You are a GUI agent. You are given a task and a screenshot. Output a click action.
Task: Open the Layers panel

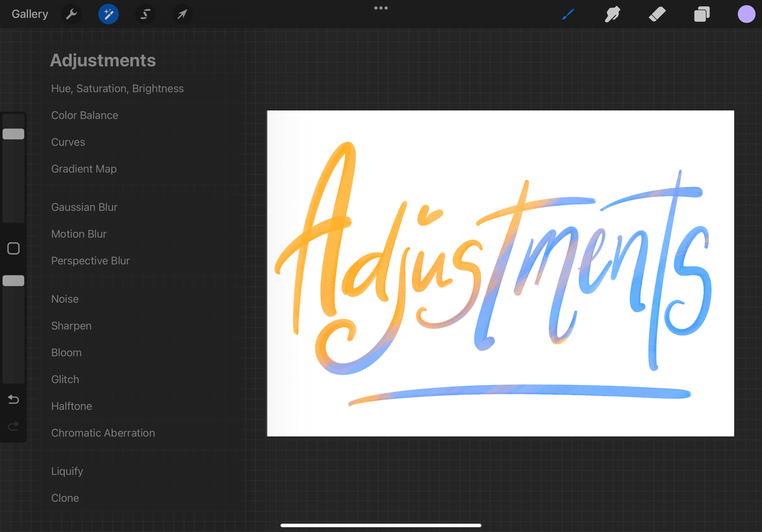pos(702,14)
